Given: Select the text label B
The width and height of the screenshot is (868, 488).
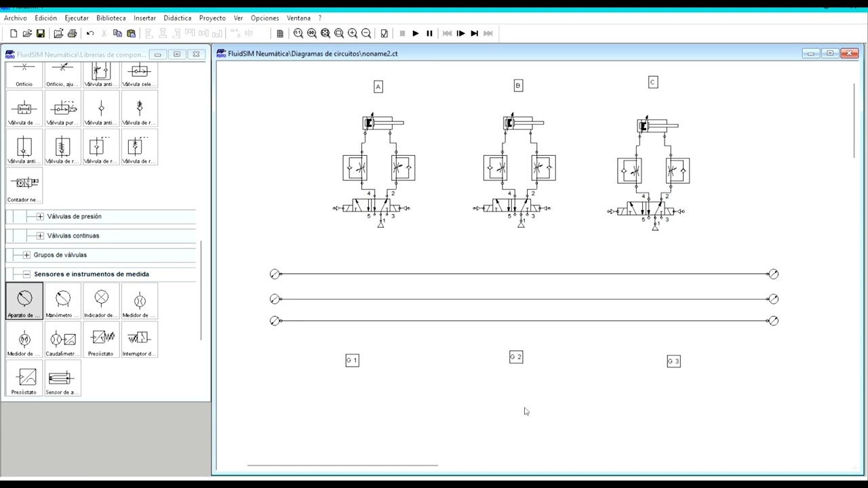Looking at the screenshot, I should coord(518,85).
